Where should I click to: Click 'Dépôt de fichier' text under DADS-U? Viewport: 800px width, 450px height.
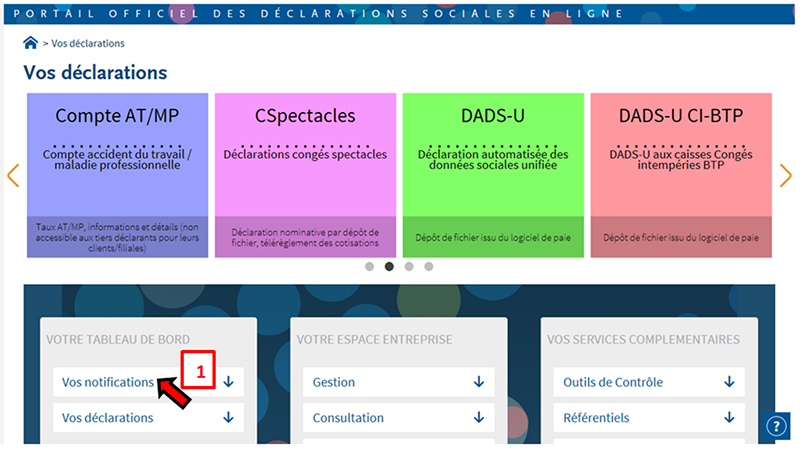(493, 238)
